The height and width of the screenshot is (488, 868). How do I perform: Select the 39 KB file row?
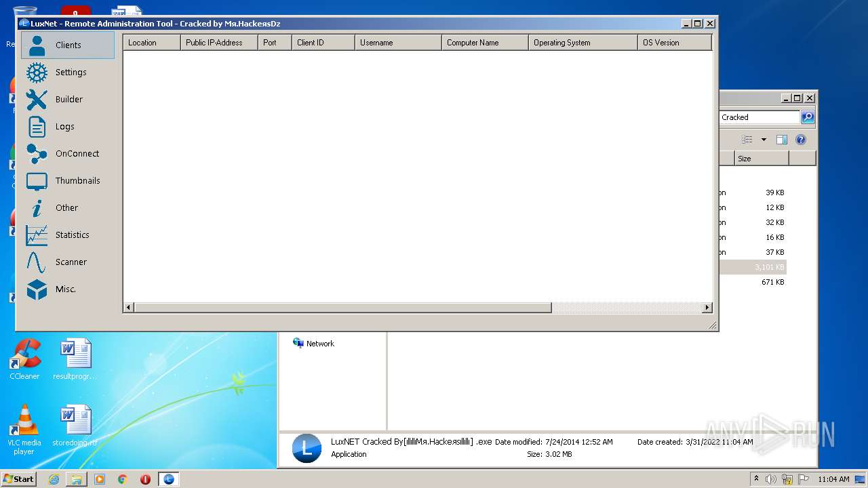pos(753,192)
